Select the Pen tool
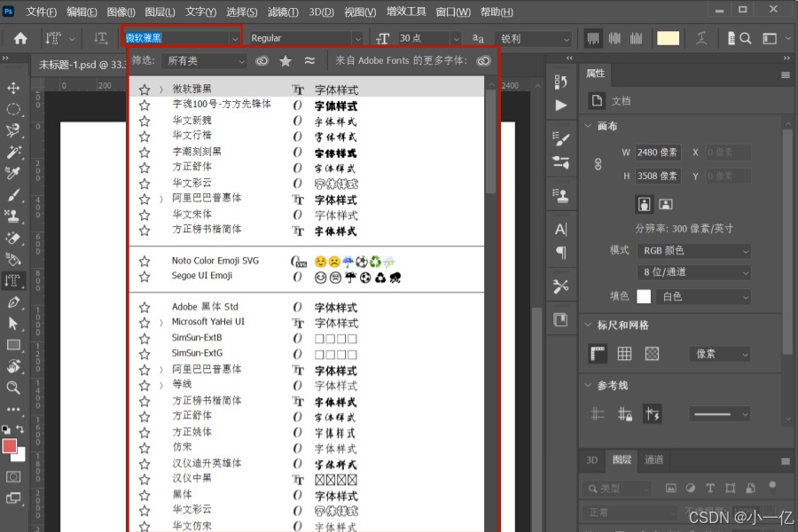This screenshot has height=532, width=798. tap(13, 301)
